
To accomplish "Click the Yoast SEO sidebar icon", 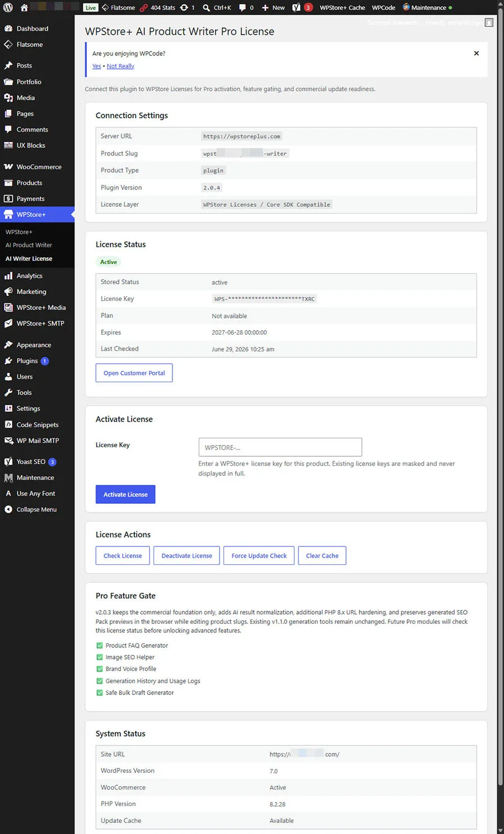I will pos(8,462).
